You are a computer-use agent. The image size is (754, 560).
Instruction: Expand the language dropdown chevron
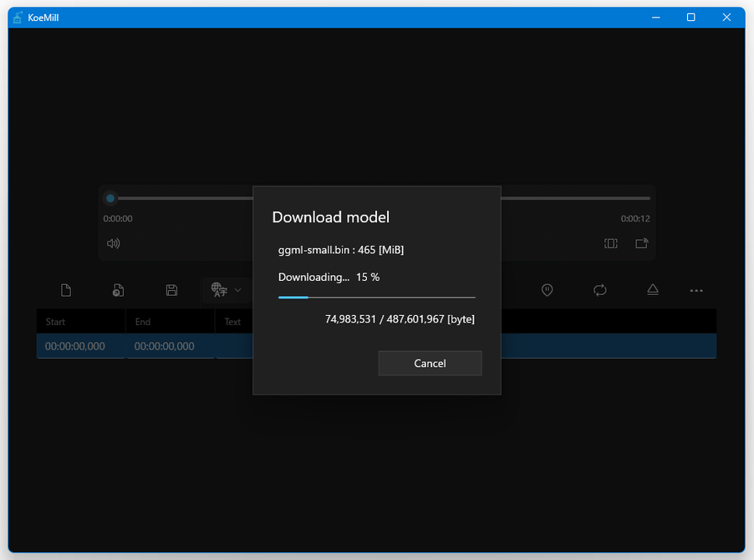click(238, 290)
